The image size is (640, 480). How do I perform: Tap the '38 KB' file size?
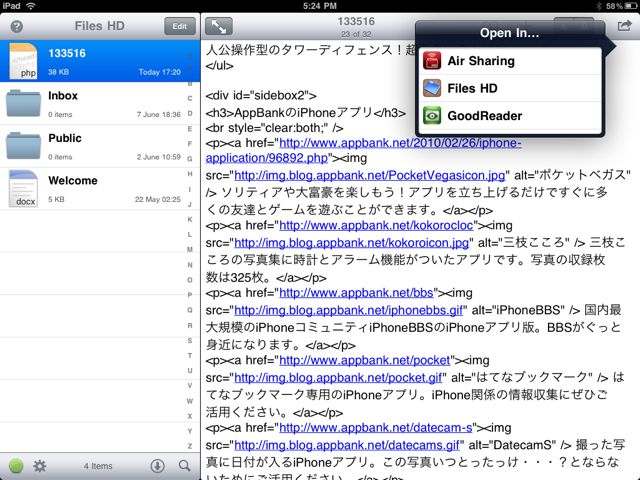point(58,72)
